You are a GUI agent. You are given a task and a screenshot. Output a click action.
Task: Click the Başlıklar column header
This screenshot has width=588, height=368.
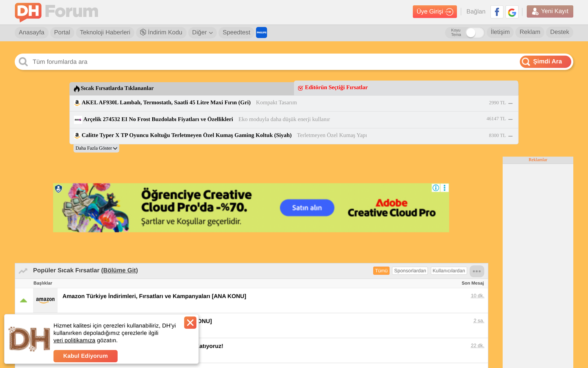43,283
